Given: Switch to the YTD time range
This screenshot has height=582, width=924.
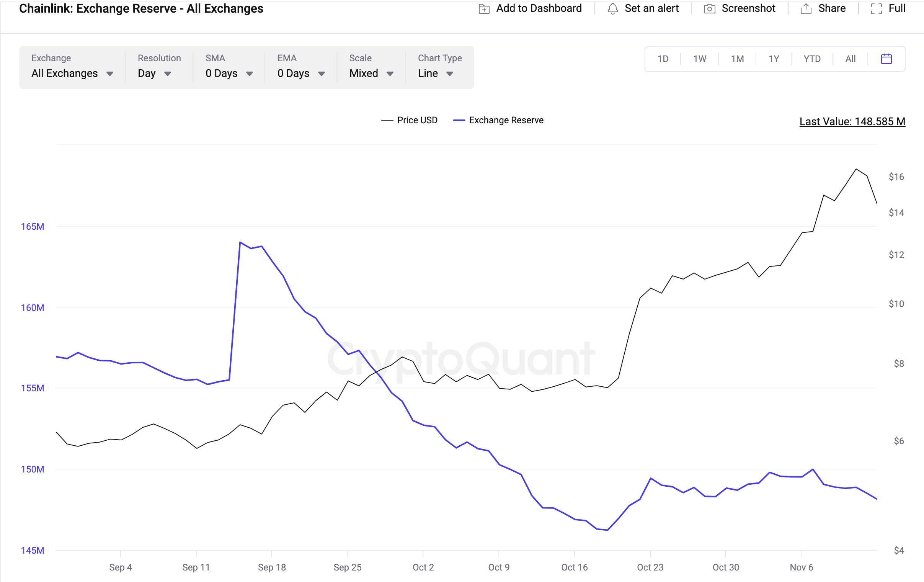Looking at the screenshot, I should [811, 59].
